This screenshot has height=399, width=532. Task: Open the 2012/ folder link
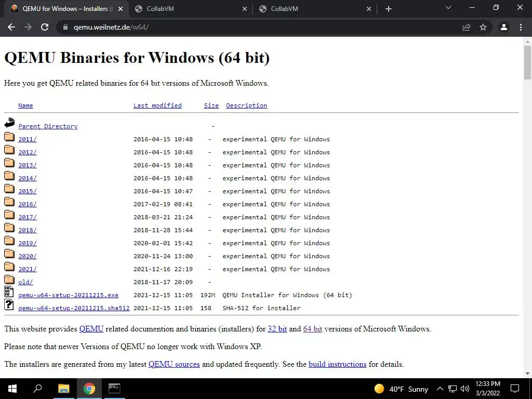click(x=28, y=152)
